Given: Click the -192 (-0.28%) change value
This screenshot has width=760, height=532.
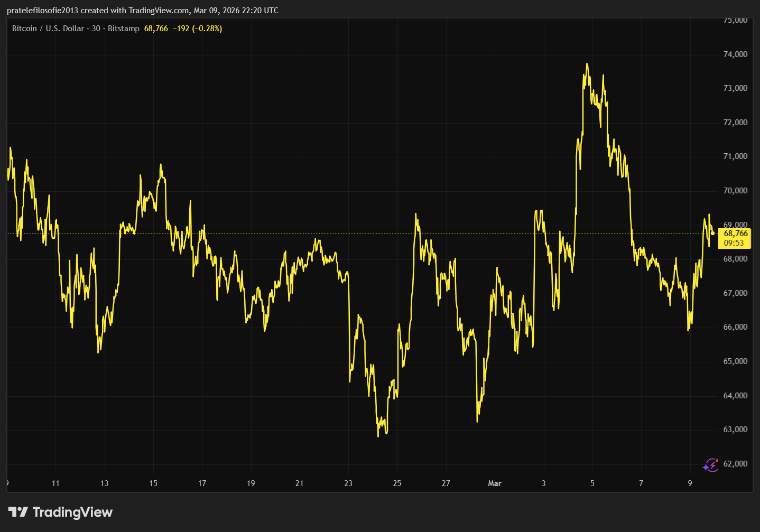Looking at the screenshot, I should pos(197,29).
